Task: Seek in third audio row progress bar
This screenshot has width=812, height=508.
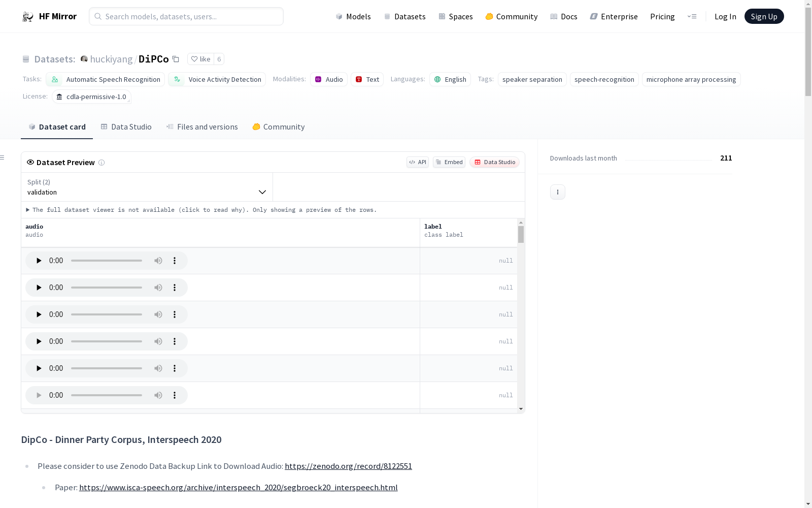Action: click(107, 314)
